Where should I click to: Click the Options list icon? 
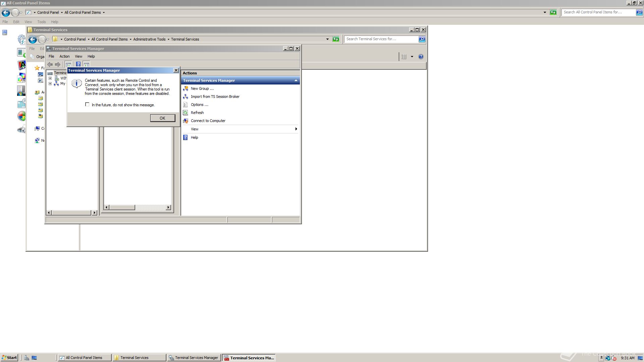pos(185,105)
